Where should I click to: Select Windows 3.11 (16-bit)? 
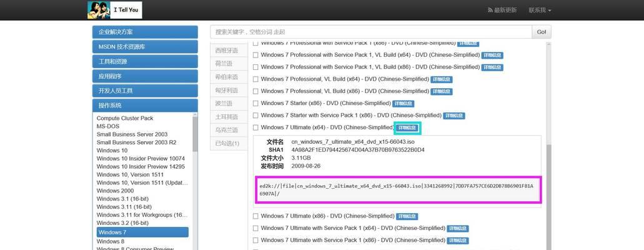pyautogui.click(x=124, y=207)
